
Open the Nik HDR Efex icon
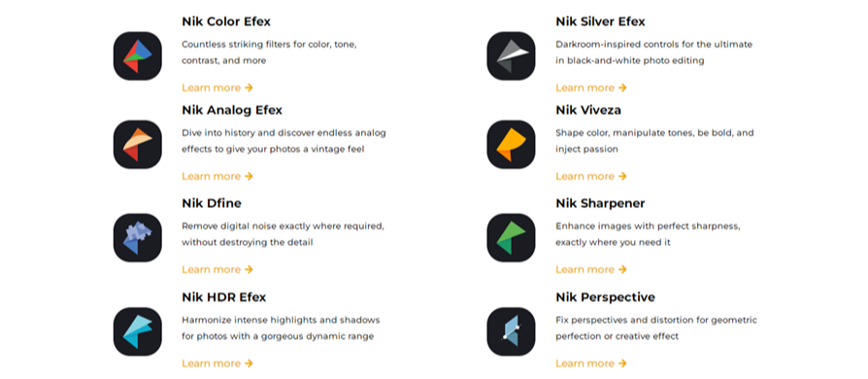tap(137, 331)
